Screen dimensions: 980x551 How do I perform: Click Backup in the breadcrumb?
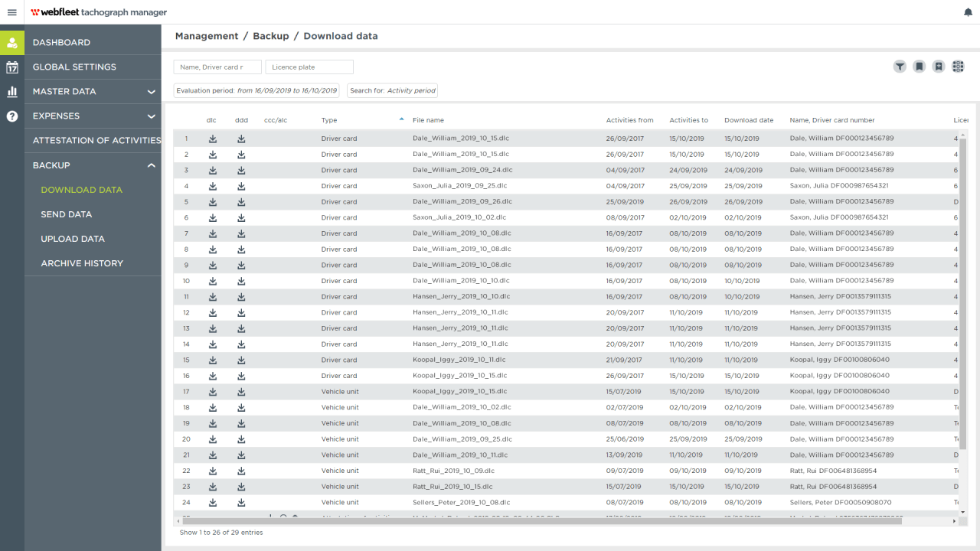(271, 36)
